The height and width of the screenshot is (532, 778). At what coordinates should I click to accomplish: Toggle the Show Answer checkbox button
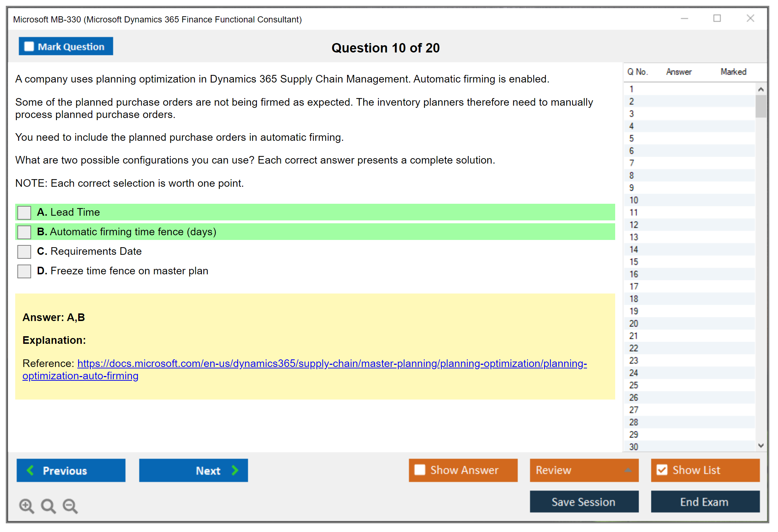click(420, 470)
